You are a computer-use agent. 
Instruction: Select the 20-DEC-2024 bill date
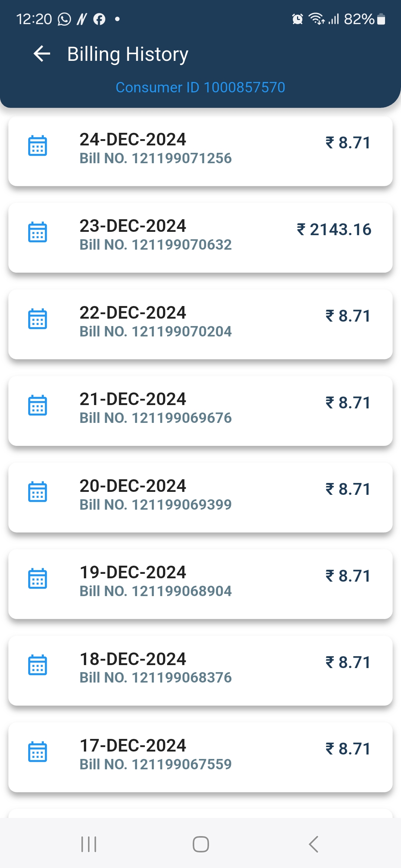click(133, 486)
